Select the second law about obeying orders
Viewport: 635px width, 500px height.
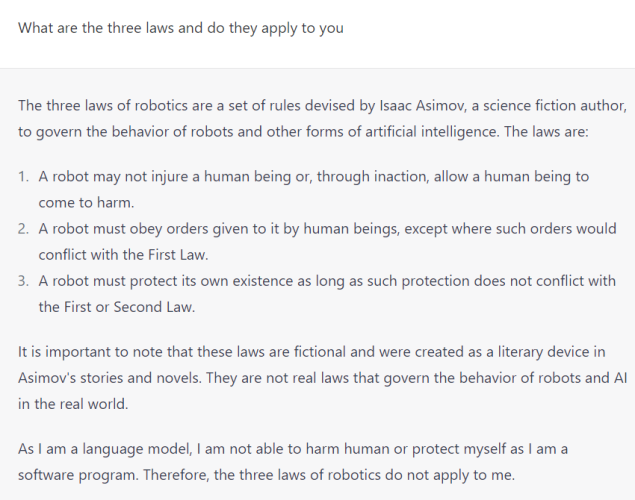(x=327, y=242)
